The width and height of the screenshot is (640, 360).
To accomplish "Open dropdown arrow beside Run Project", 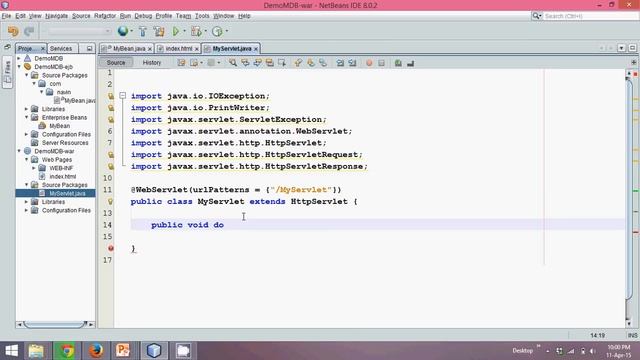I will point(184,31).
